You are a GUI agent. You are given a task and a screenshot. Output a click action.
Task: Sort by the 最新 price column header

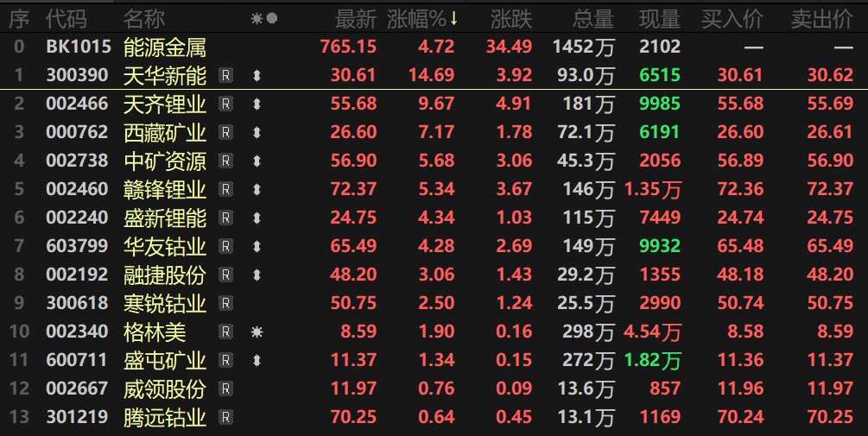(x=356, y=18)
